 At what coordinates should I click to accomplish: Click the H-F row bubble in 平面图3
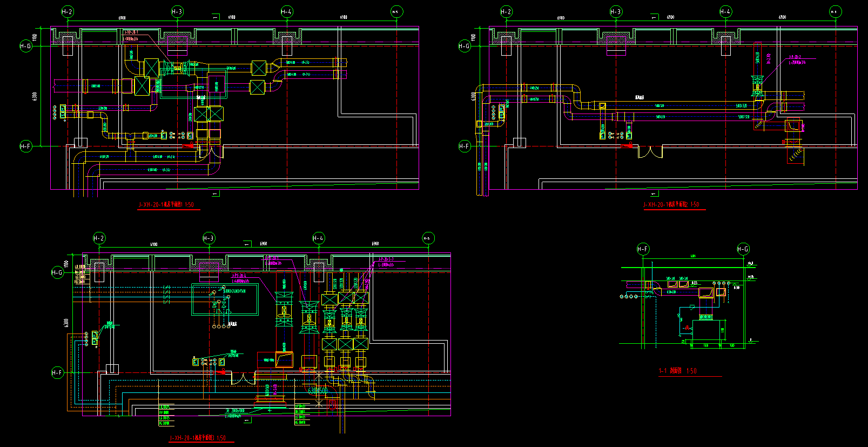(57, 372)
